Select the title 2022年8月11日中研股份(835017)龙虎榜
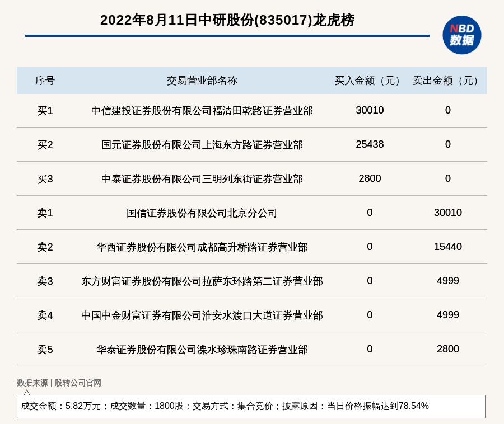 (x=227, y=20)
